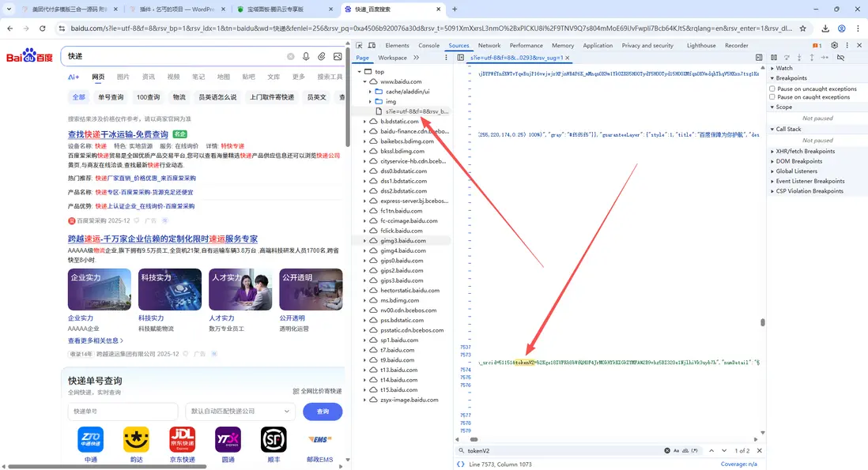Toggle regular expression option in search bar
This screenshot has height=470, width=868.
pyautogui.click(x=695, y=450)
